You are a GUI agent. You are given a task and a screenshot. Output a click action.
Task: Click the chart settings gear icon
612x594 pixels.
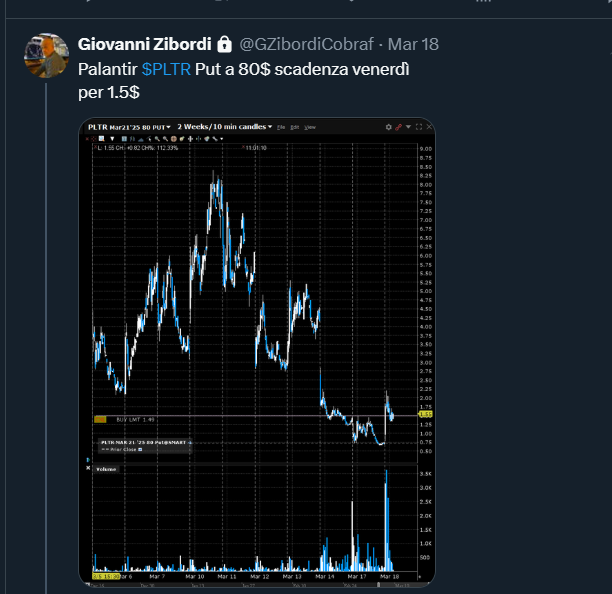(x=389, y=127)
